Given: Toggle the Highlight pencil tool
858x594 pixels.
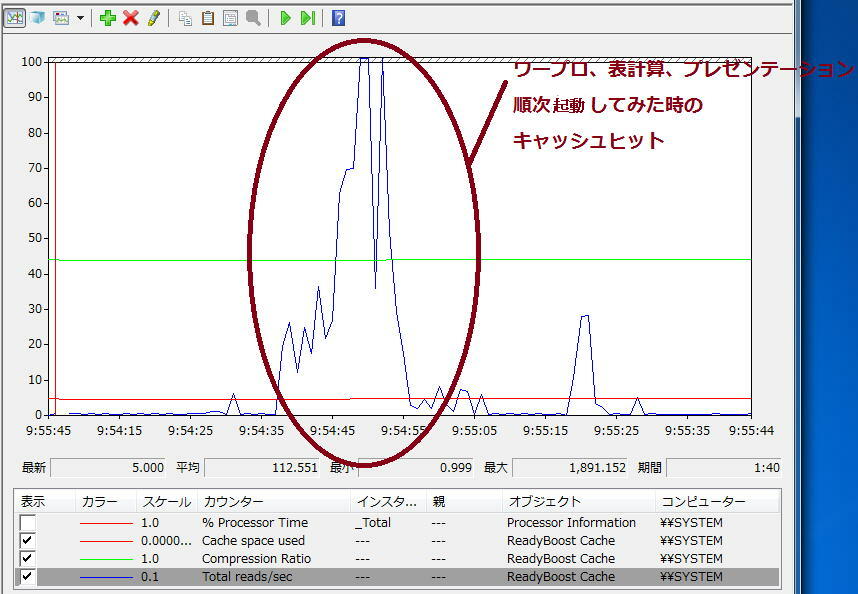Looking at the screenshot, I should pos(153,18).
